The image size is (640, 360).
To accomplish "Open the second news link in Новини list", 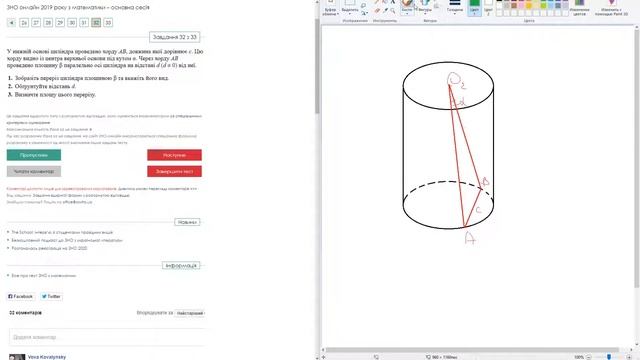I will coord(67,240).
